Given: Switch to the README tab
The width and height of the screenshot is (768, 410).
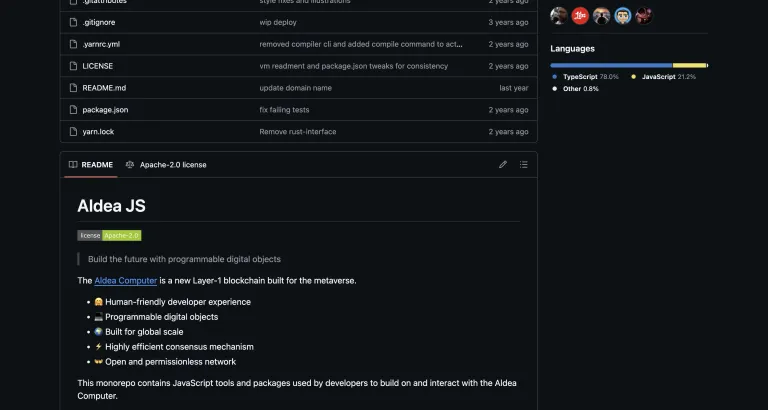Looking at the screenshot, I should coord(91,164).
